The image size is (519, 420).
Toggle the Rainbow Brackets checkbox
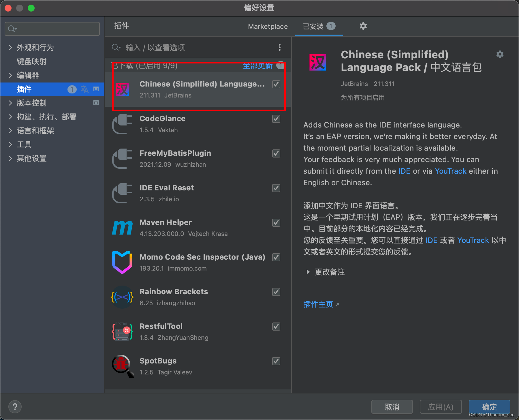(x=276, y=292)
